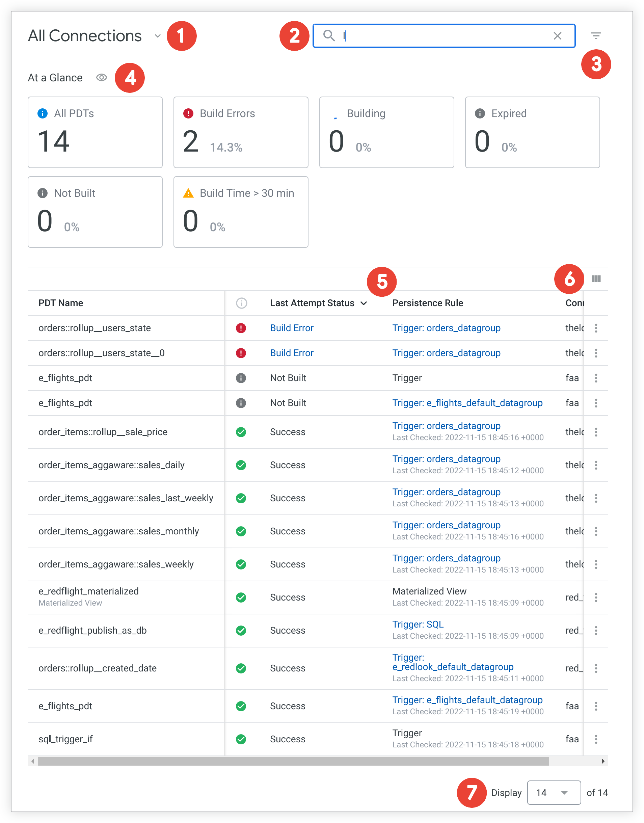Open Build Error link for orders::rollup__users_state__0
The height and width of the screenshot is (823, 644).
(292, 353)
